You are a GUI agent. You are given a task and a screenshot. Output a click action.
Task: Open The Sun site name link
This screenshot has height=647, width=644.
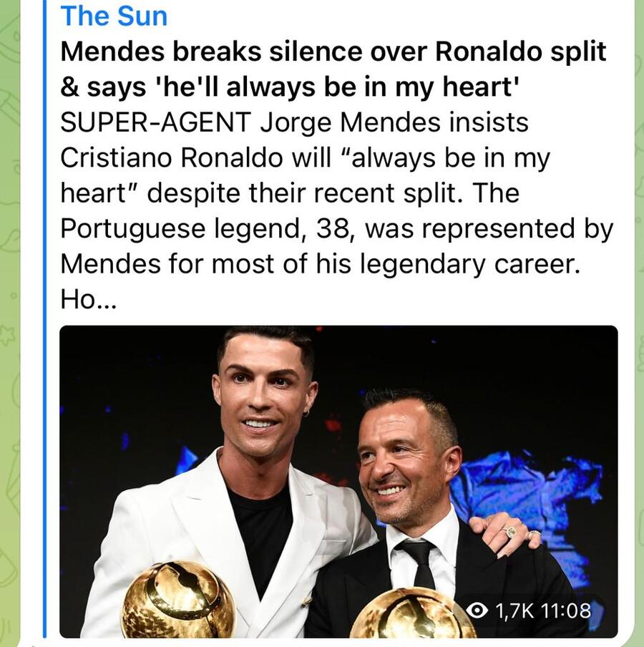pyautogui.click(x=114, y=15)
